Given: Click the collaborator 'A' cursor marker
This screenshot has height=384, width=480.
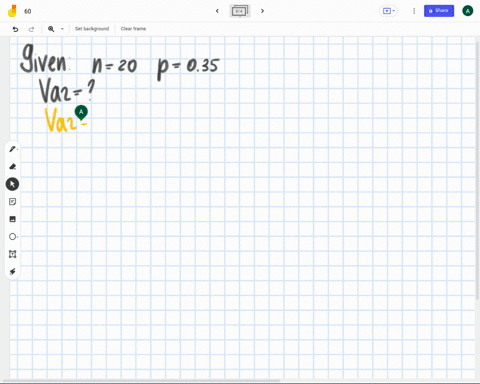Looking at the screenshot, I should 81,112.
